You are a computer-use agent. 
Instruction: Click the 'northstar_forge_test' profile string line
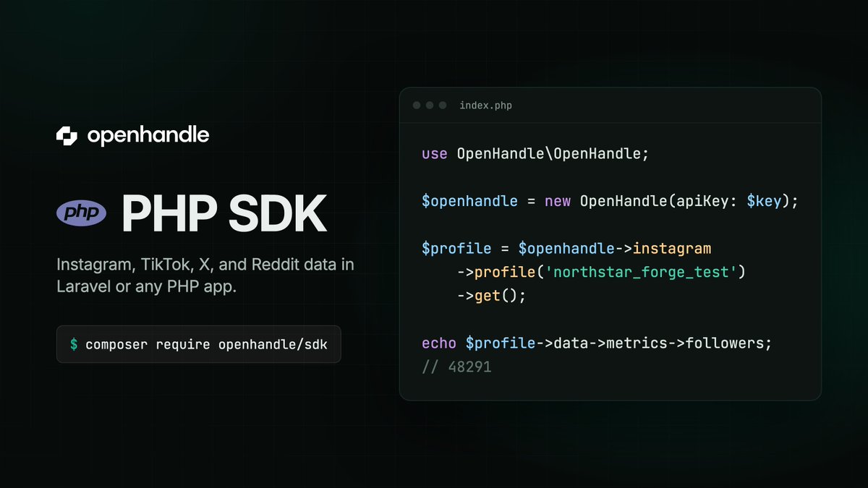pyautogui.click(x=601, y=273)
